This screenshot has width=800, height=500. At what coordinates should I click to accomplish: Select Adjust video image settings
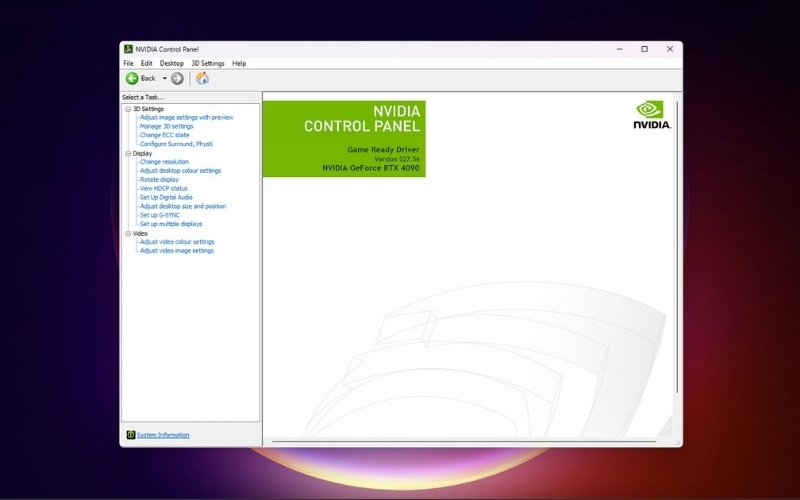click(x=177, y=251)
